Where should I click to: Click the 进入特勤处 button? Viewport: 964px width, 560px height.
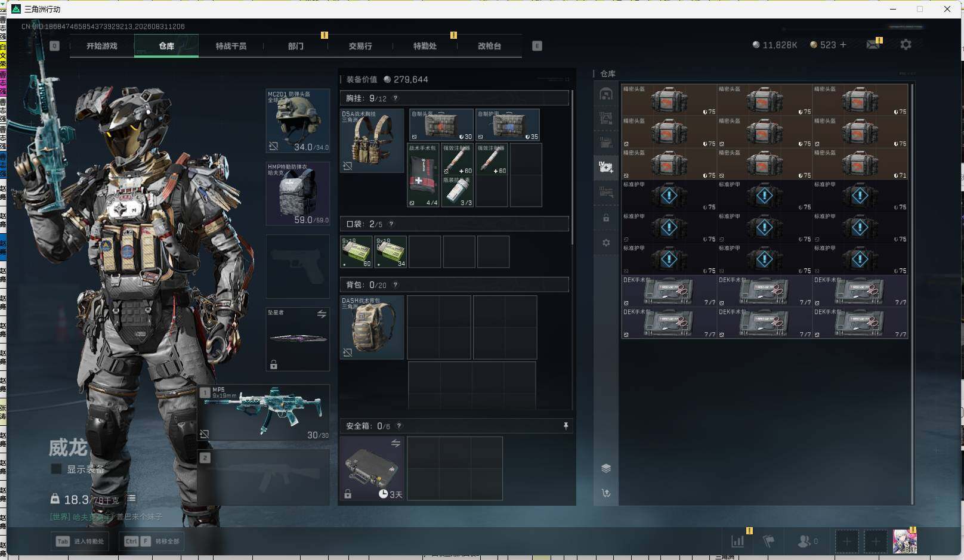pos(79,541)
